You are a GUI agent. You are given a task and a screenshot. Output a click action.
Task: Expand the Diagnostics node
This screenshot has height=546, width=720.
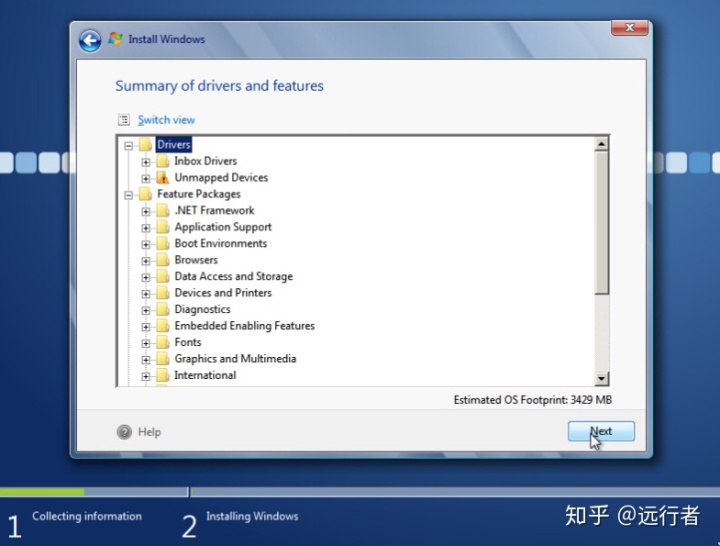click(x=146, y=310)
